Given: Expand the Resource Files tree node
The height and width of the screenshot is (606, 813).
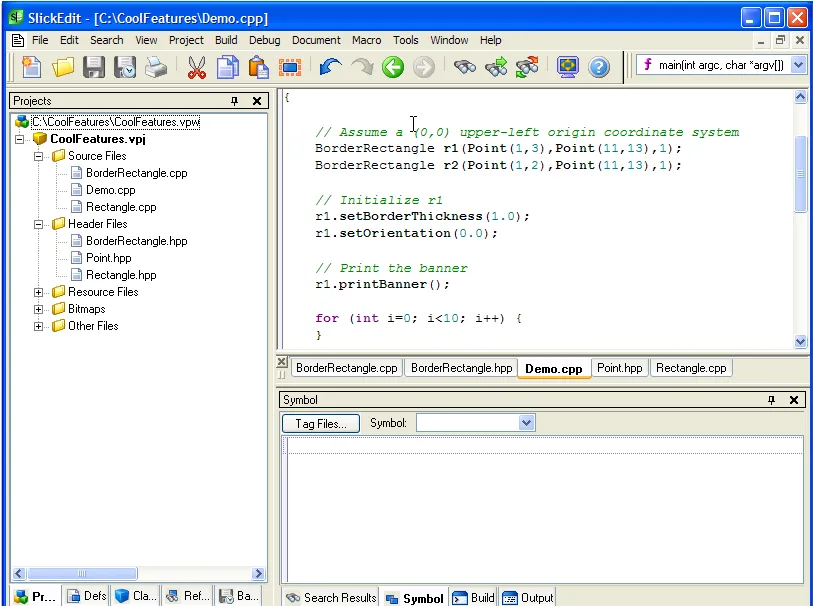Looking at the screenshot, I should 38,291.
